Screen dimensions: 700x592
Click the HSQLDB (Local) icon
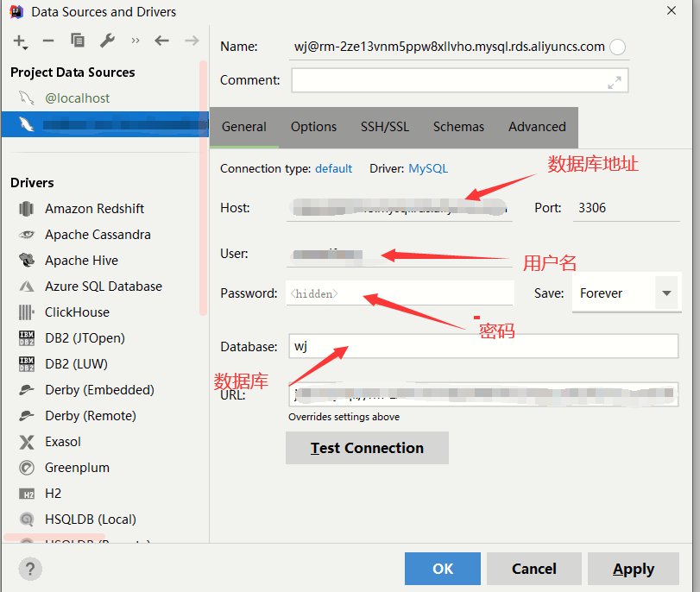pos(27,520)
